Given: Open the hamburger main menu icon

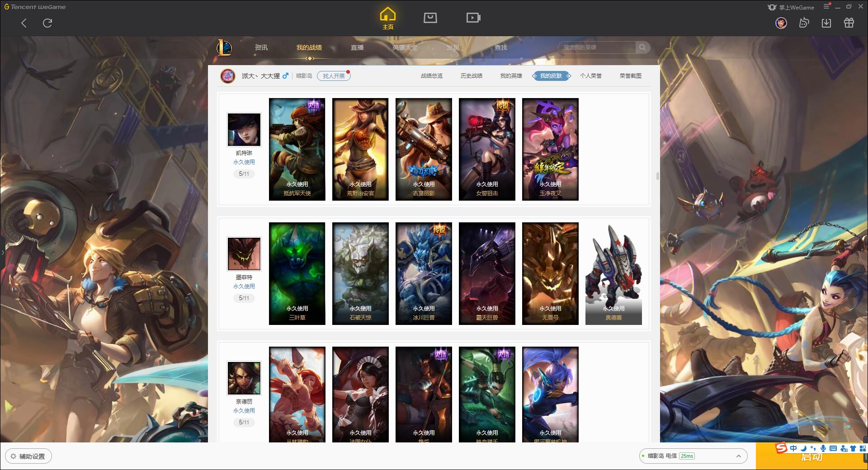Looking at the screenshot, I should point(826,6).
